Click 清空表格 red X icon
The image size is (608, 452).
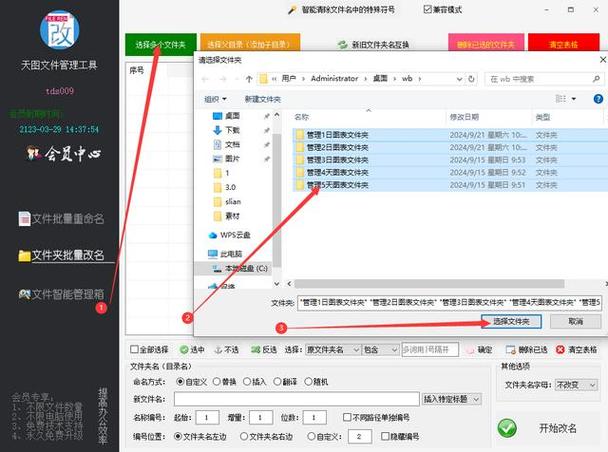(x=560, y=350)
